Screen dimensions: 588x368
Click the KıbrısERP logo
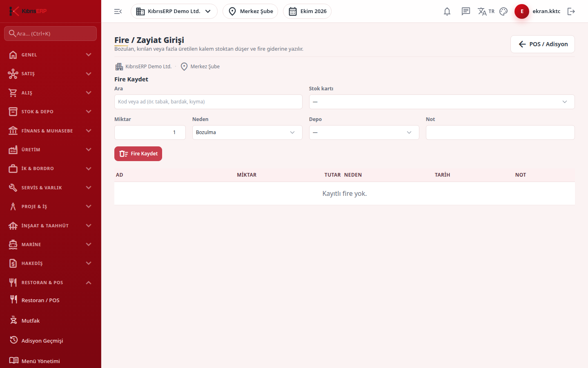tap(28, 11)
